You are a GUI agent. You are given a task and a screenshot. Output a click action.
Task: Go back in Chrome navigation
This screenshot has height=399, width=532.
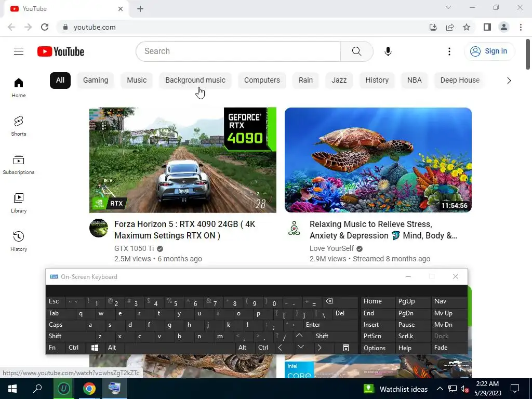tap(11, 27)
